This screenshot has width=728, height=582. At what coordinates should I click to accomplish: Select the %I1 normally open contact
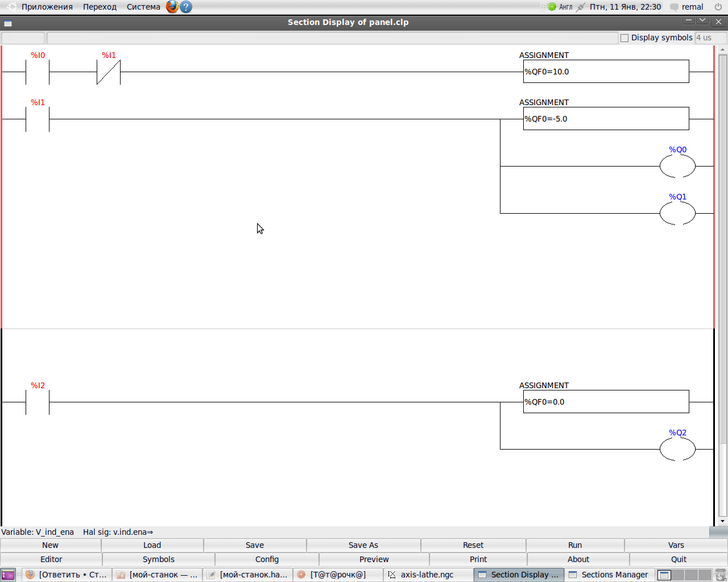tap(38, 119)
